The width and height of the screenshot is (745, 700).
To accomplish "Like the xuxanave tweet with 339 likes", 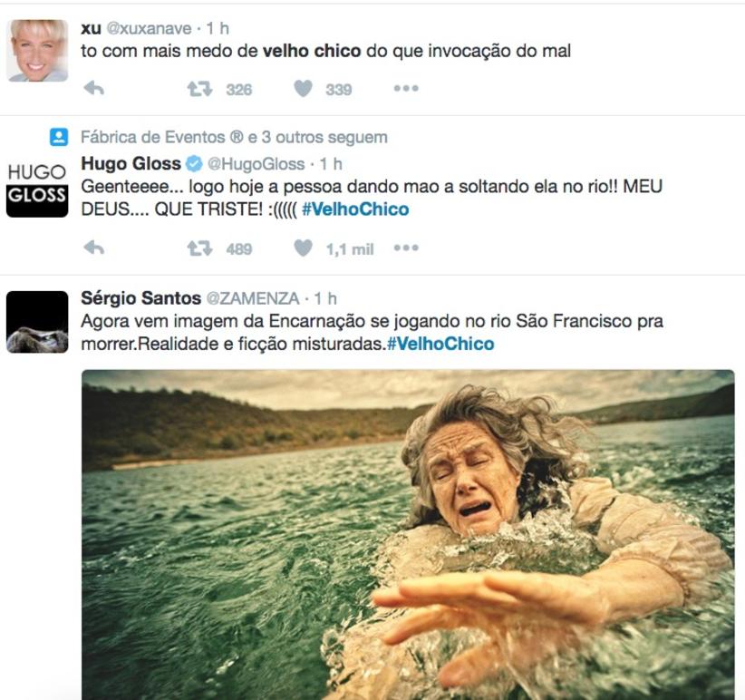I will coord(303,88).
